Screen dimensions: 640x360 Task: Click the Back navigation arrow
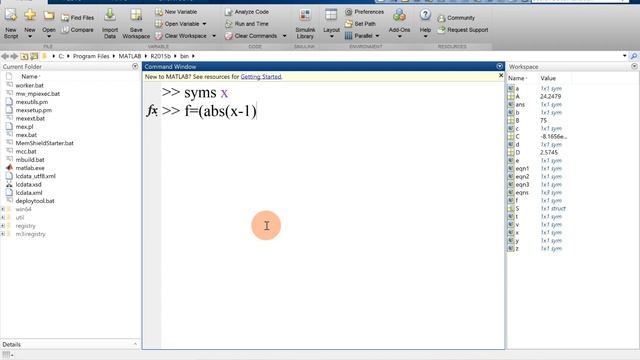(x=5, y=56)
